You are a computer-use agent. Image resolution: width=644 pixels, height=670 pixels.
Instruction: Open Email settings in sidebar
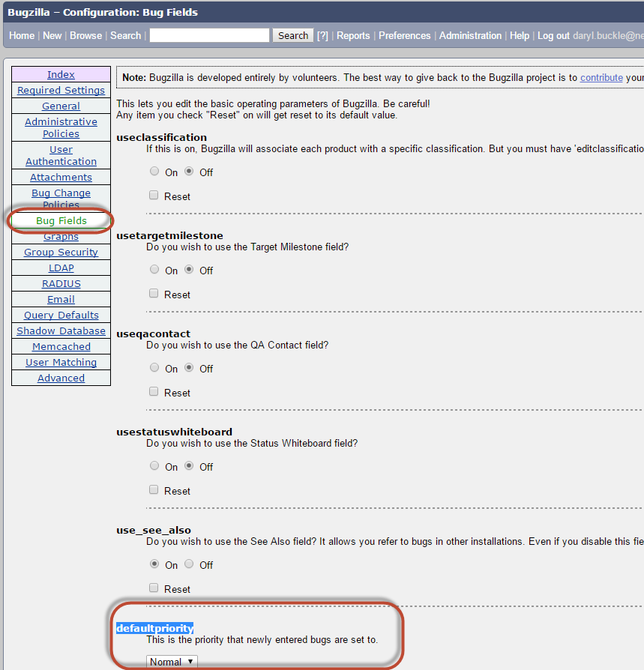61,300
